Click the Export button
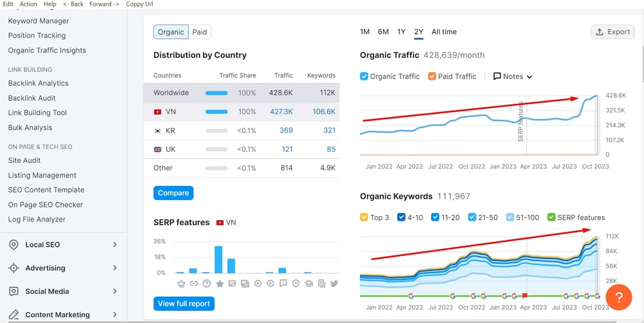The width and height of the screenshot is (644, 323). pos(613,32)
